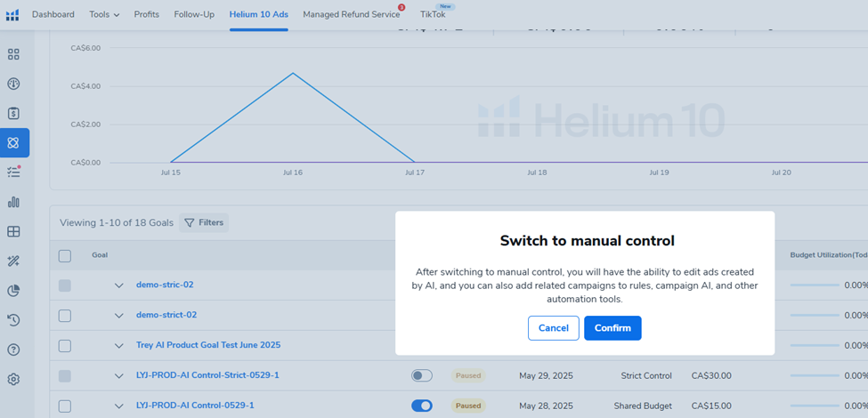
Task: Click the gauge speedometer sidebar icon
Action: coord(13,84)
